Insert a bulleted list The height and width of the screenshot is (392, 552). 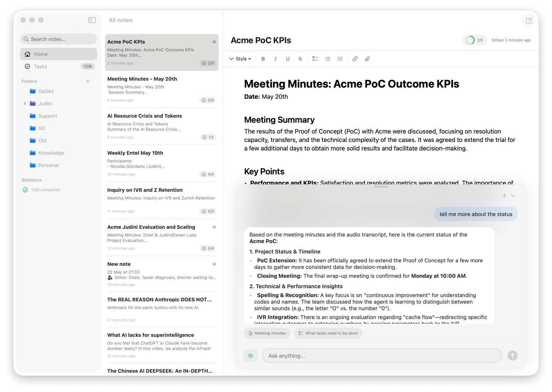[327, 59]
